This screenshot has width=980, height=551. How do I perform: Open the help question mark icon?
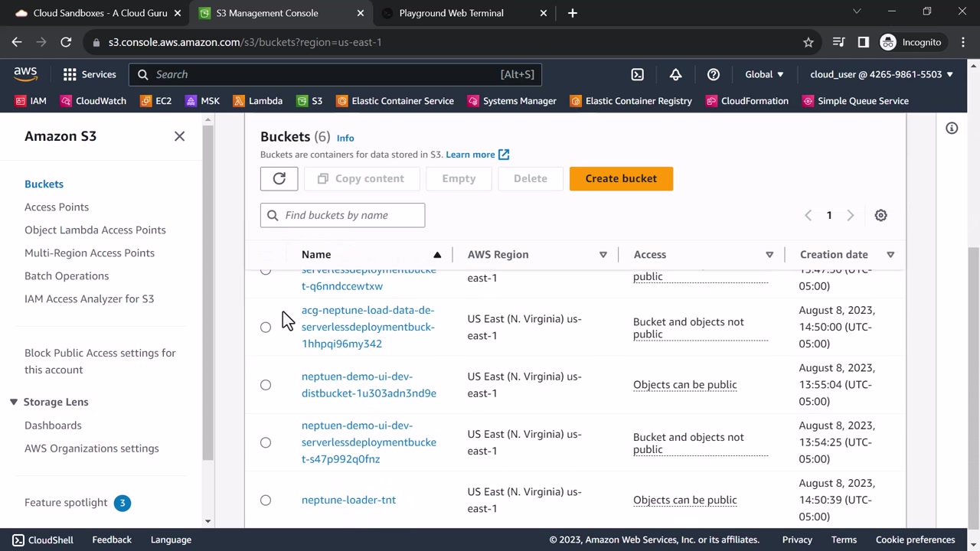pos(713,74)
